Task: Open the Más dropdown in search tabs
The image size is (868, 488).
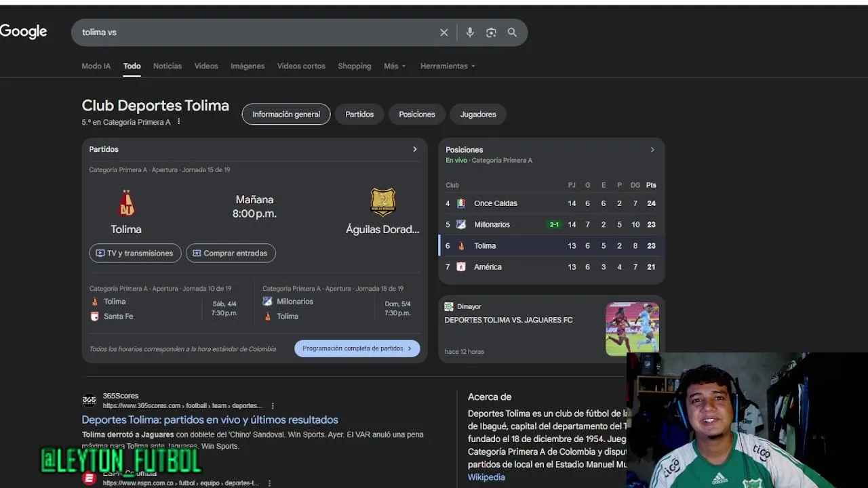Action: coord(395,66)
